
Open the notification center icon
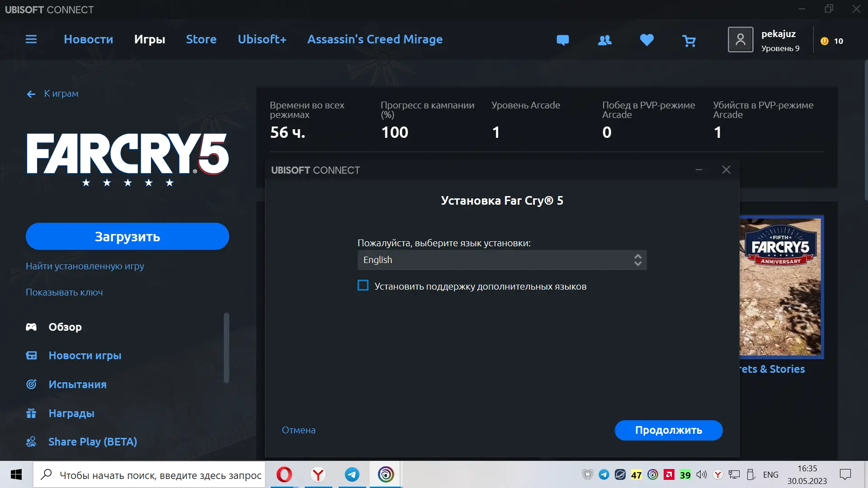click(x=845, y=474)
